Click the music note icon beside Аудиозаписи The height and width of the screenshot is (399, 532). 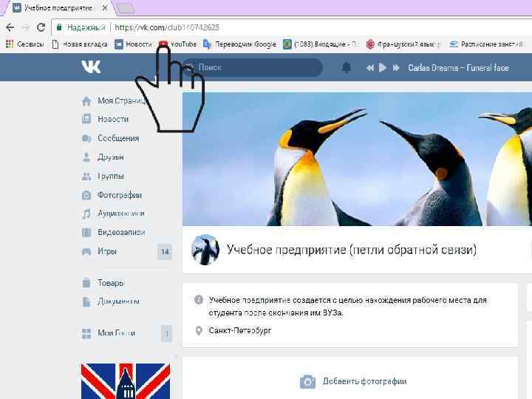point(86,214)
